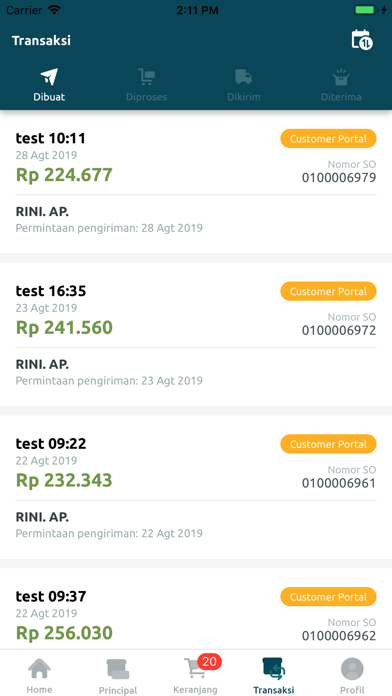Switch to the Dikirim tab label
Screen dimensions: 392x696
point(244,97)
